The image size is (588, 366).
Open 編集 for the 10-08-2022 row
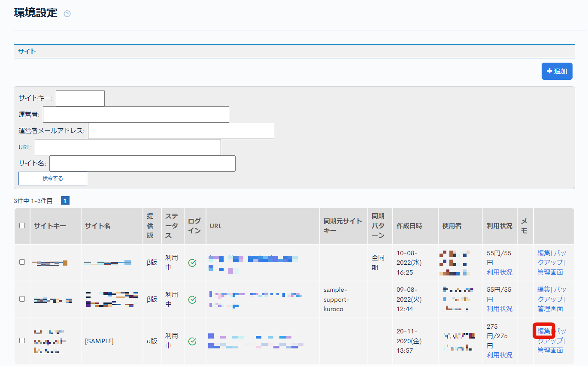[544, 253]
